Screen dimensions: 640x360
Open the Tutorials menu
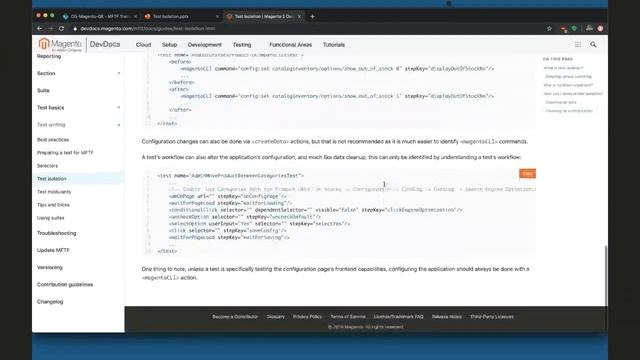[x=334, y=44]
